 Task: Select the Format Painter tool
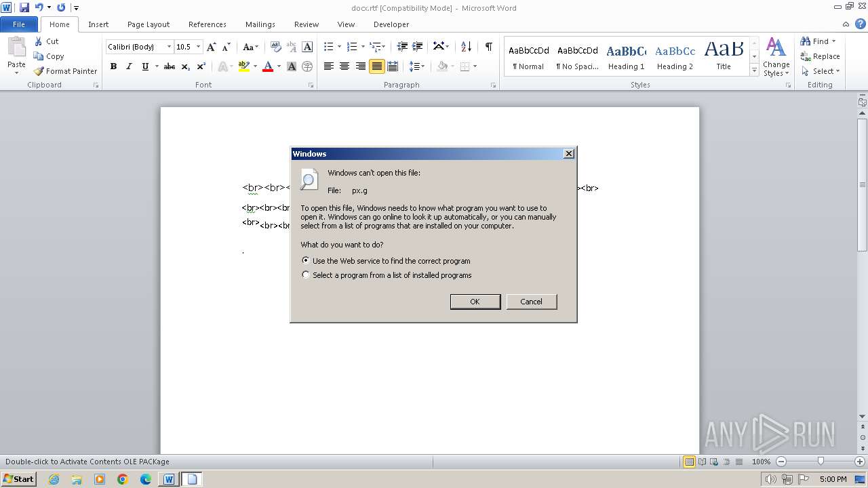66,71
